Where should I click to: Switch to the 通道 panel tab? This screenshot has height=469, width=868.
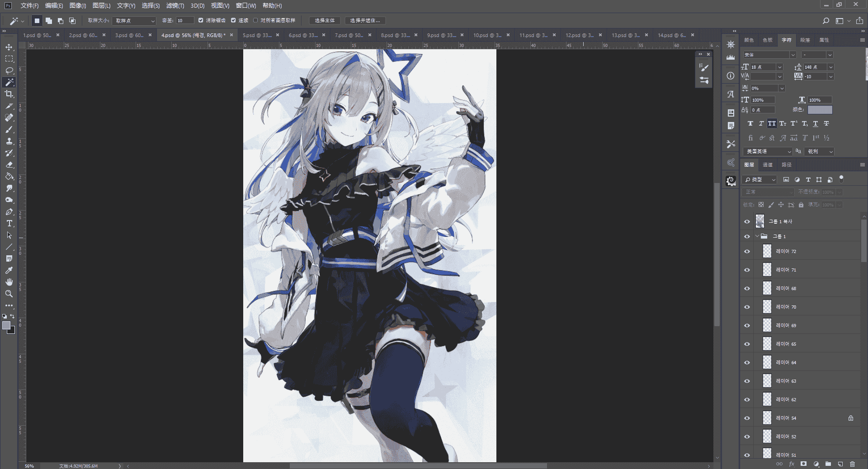[768, 165]
